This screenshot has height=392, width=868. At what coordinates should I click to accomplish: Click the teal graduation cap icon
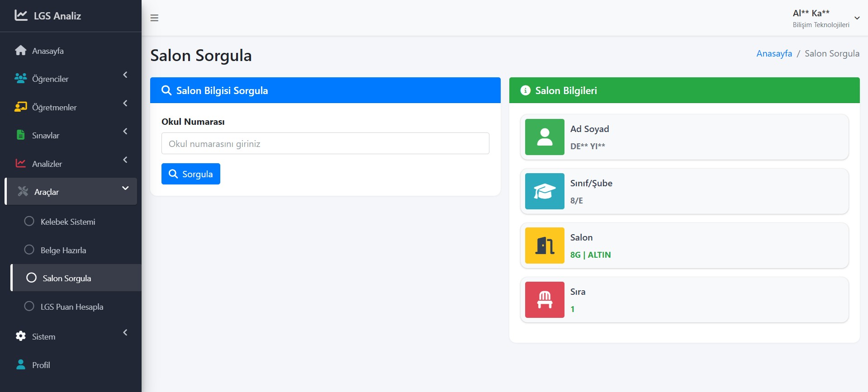545,191
